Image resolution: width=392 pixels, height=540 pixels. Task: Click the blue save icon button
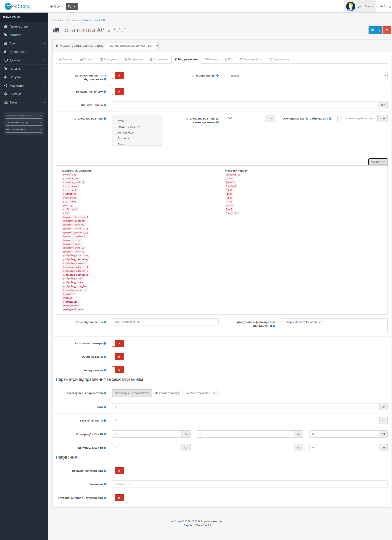coord(372,30)
